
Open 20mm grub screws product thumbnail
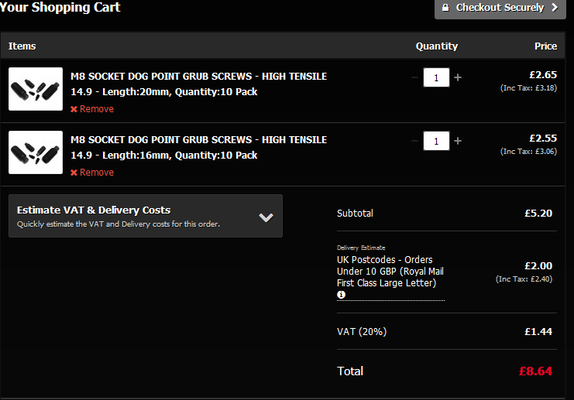pyautogui.click(x=36, y=89)
